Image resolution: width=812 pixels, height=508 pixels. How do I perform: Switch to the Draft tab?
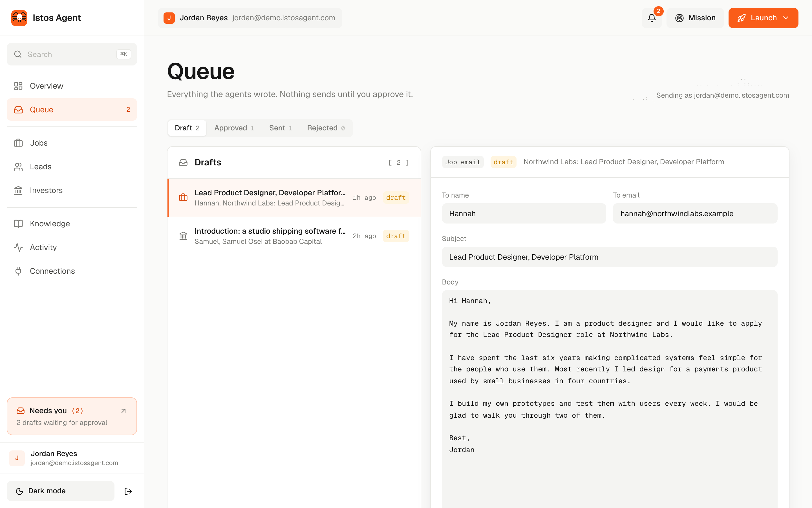tap(187, 128)
